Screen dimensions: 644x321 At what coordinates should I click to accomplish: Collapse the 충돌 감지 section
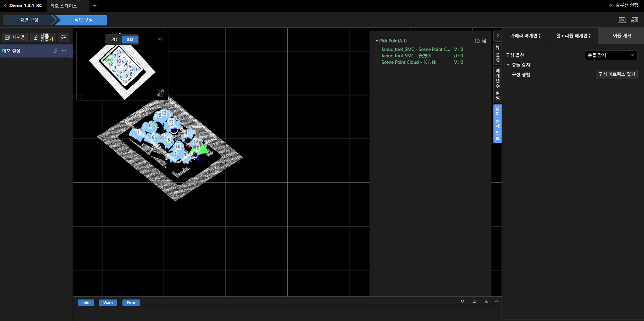(x=508, y=65)
